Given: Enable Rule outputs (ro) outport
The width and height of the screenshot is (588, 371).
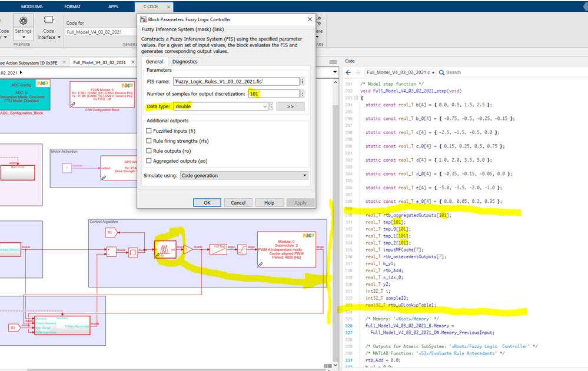Looking at the screenshot, I should 149,151.
